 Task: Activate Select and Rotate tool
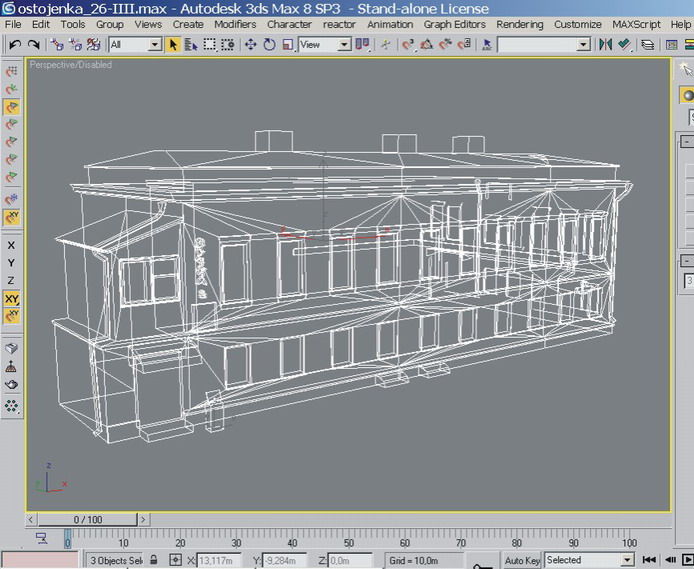click(269, 45)
